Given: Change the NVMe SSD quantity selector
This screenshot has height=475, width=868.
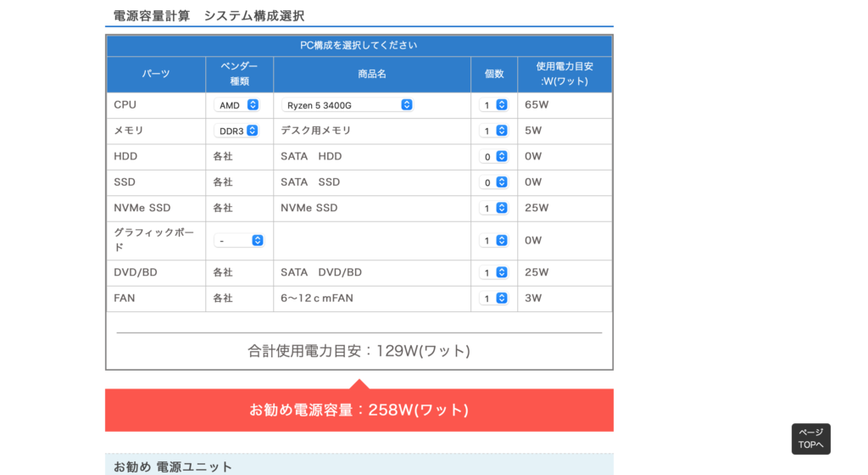Looking at the screenshot, I should (x=493, y=208).
